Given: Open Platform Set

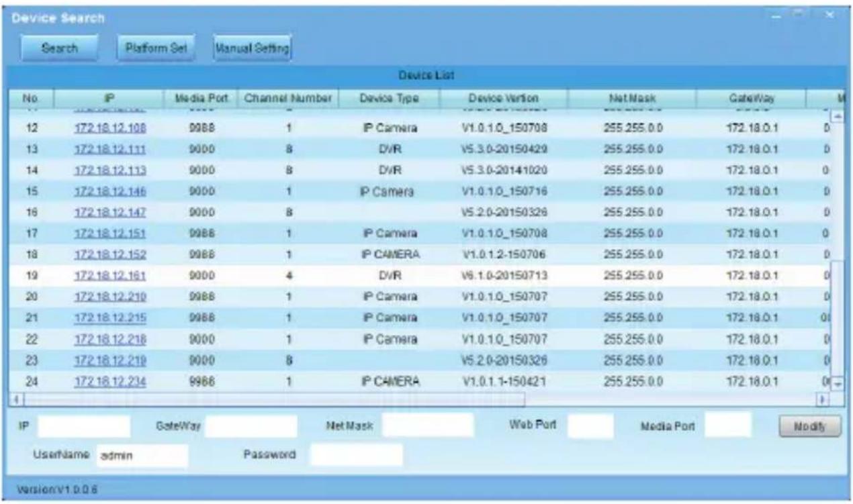Looking at the screenshot, I should 157,48.
